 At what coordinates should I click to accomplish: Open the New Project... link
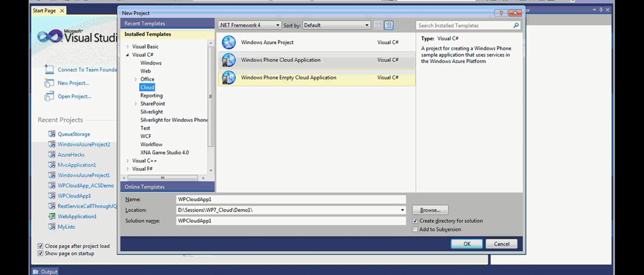point(73,83)
